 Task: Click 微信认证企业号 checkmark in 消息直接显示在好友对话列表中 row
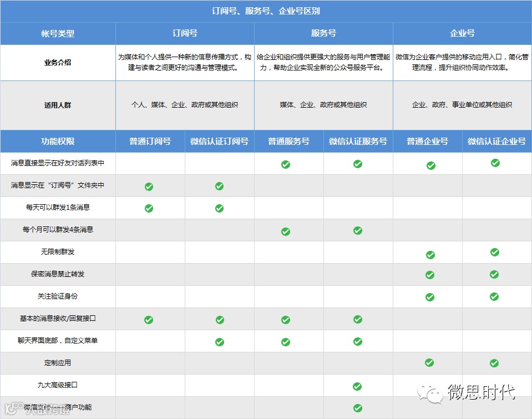pos(495,163)
